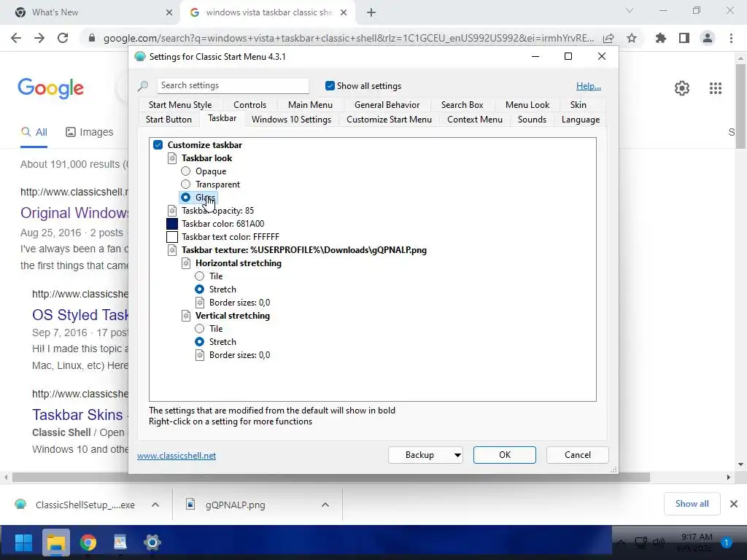Uncheck Customize taskbar
The image size is (747, 560).
(158, 145)
